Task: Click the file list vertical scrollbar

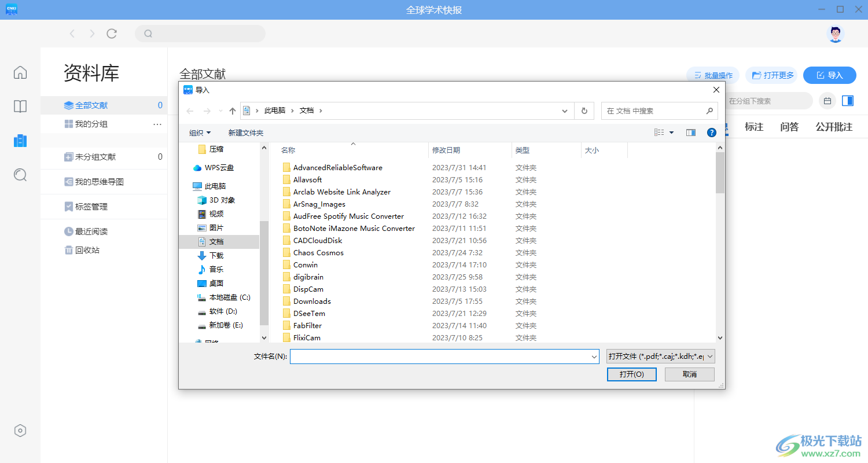Action: (720, 172)
